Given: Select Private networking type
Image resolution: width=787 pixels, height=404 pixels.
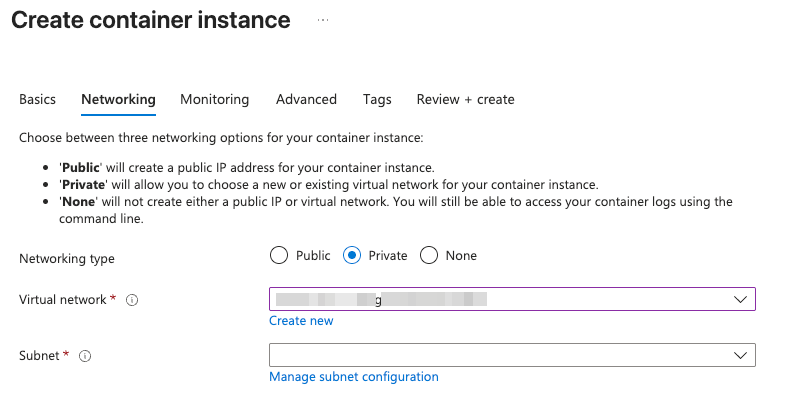Looking at the screenshot, I should (352, 255).
